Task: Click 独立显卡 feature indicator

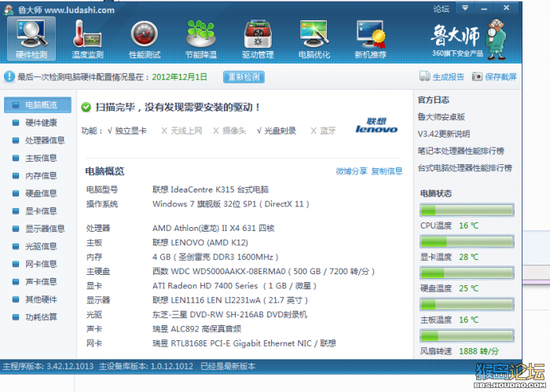Action: point(127,130)
